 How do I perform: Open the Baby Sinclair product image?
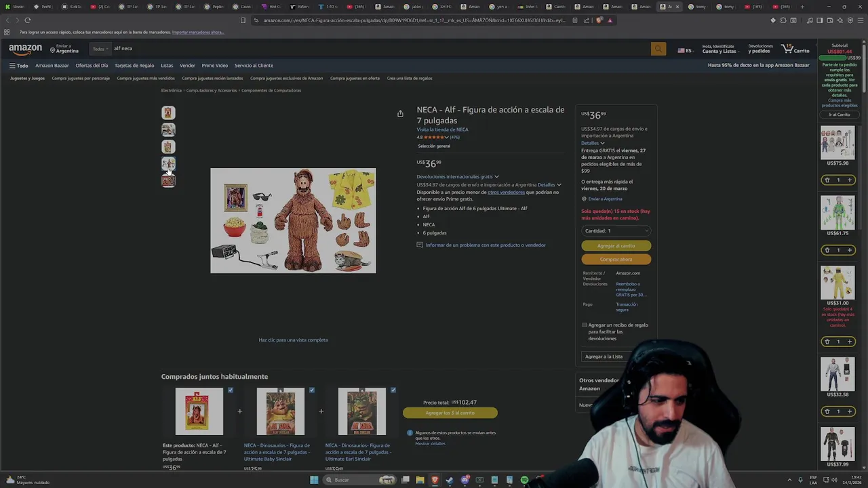tap(281, 411)
